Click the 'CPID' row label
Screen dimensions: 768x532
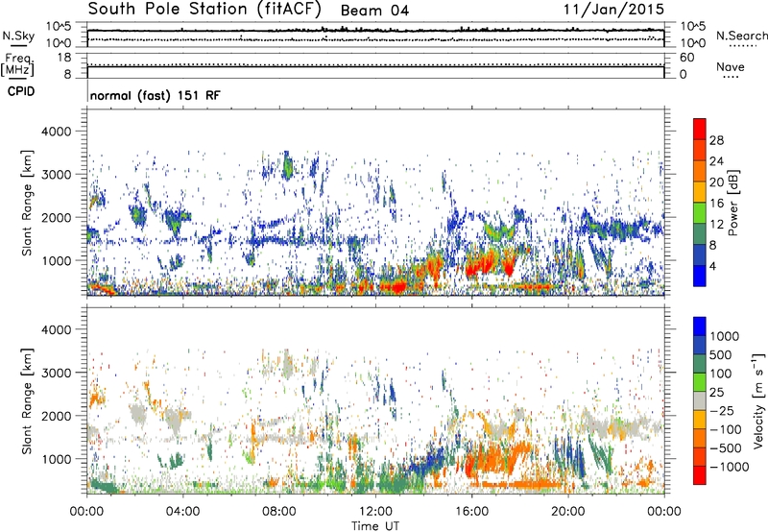21,91
